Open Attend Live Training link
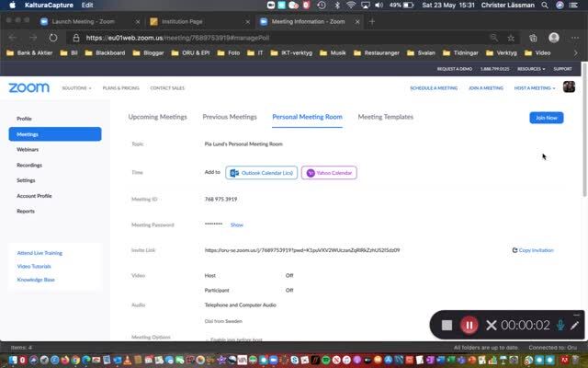This screenshot has height=368, width=588. pyautogui.click(x=40, y=253)
